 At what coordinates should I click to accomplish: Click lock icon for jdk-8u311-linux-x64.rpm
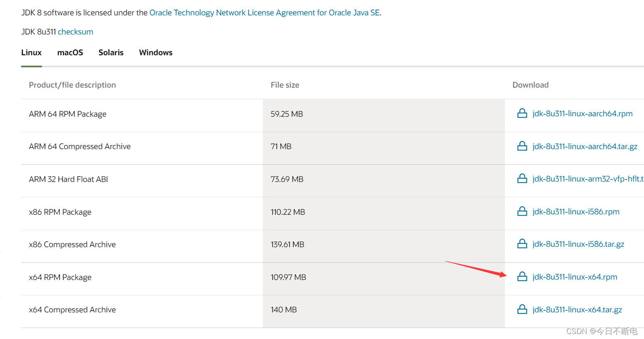tap(522, 277)
